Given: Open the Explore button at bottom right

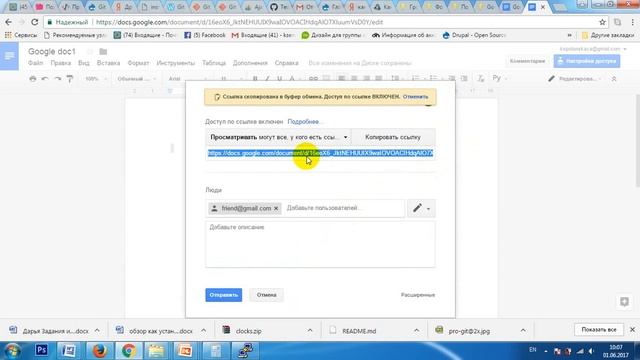Looking at the screenshot, I should (x=624, y=302).
